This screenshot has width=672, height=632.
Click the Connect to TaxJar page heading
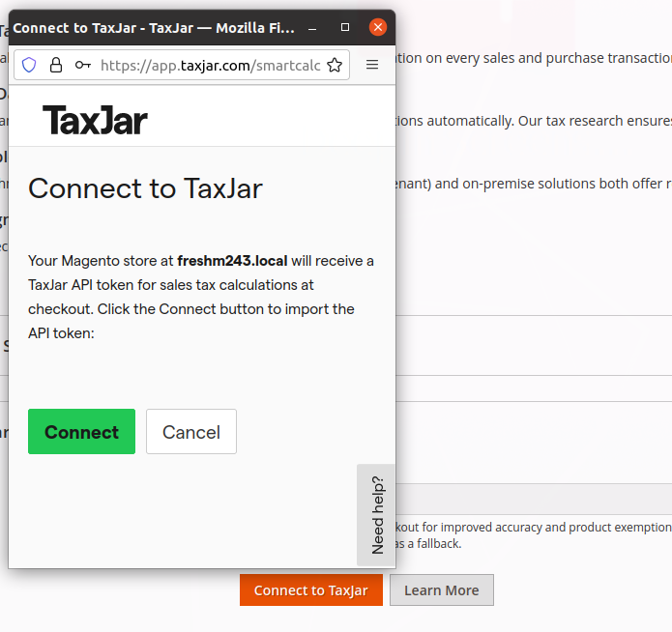[145, 187]
